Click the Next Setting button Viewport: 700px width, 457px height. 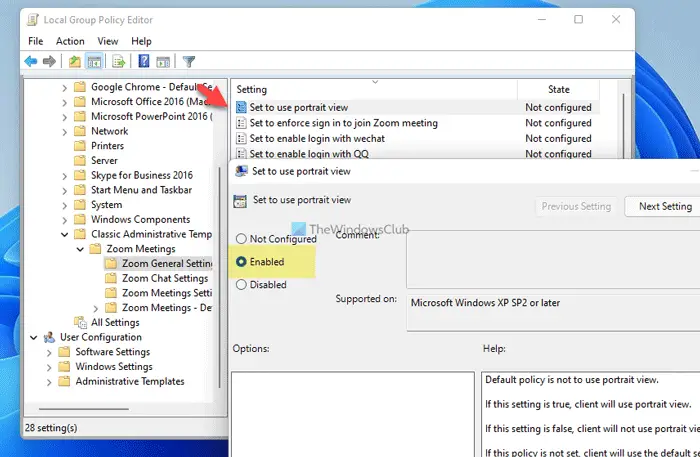coord(662,206)
